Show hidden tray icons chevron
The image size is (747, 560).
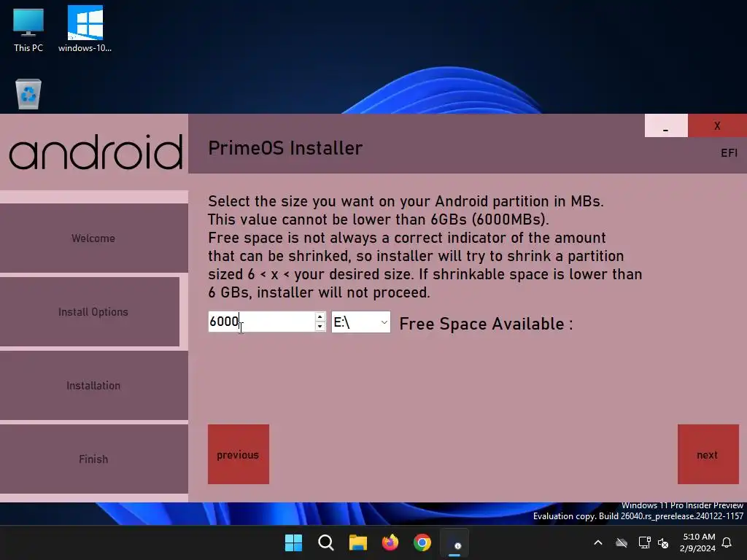598,542
